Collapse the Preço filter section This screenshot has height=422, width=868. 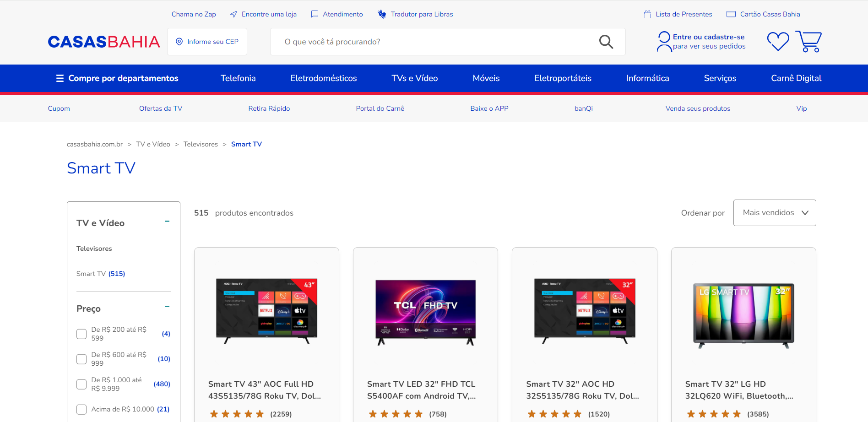(167, 307)
